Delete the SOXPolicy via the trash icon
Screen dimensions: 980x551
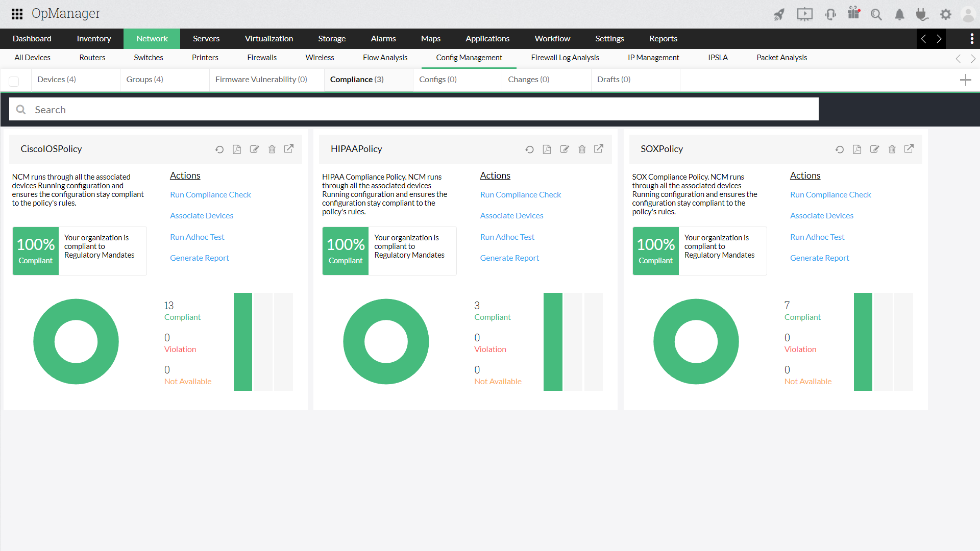(x=892, y=149)
